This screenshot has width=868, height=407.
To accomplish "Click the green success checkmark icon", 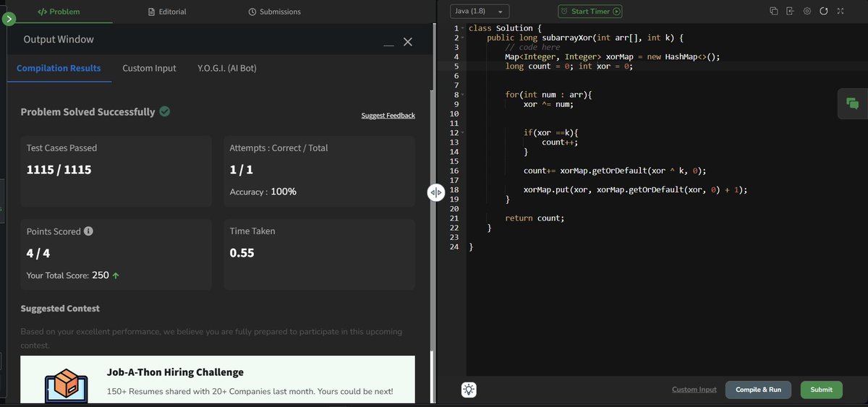I will (x=165, y=111).
